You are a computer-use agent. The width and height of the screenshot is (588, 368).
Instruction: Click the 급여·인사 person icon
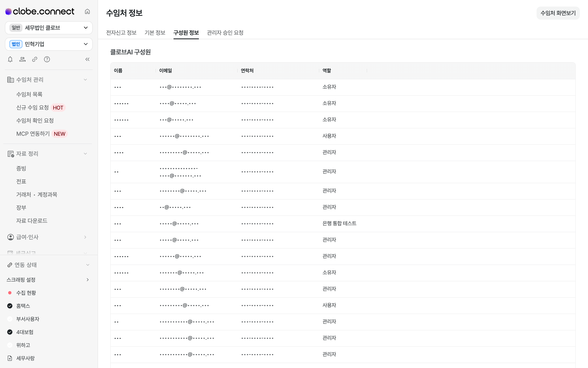(10, 237)
